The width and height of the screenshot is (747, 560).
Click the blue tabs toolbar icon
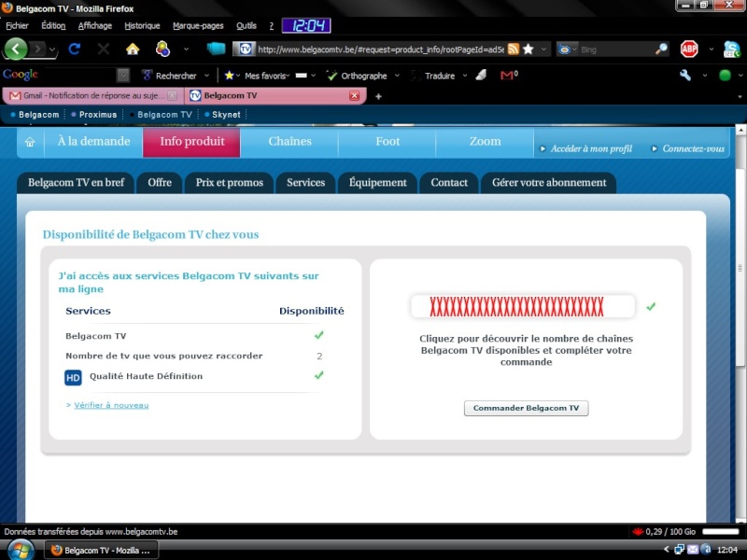pos(216,49)
